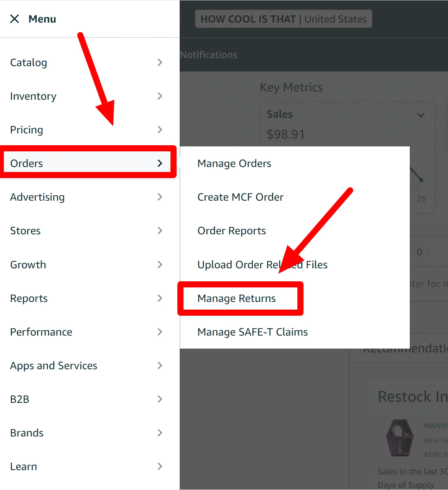Open Manage Orders
The height and width of the screenshot is (490, 448).
tap(234, 163)
